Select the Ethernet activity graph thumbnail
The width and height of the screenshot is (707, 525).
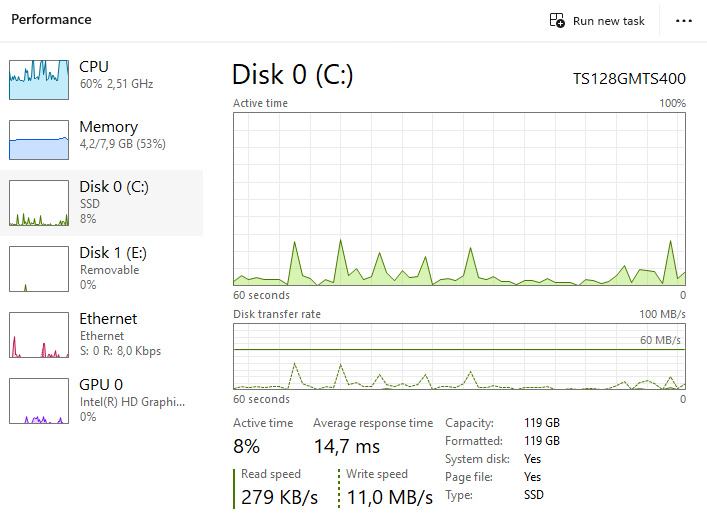point(39,334)
